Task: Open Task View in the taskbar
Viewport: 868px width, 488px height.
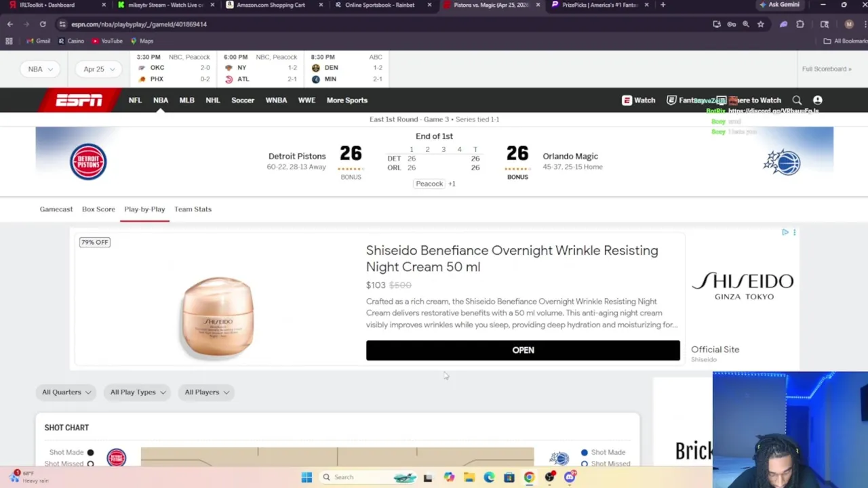Action: [x=428, y=477]
